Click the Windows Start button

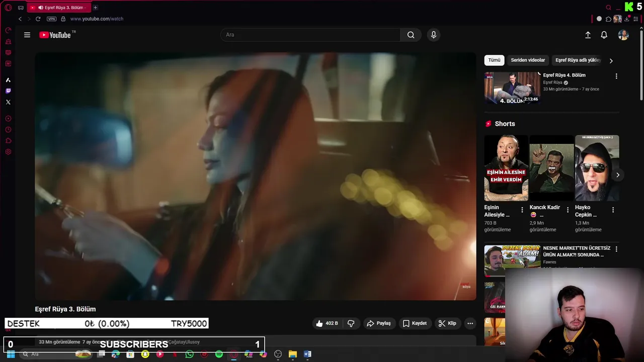click(11, 354)
